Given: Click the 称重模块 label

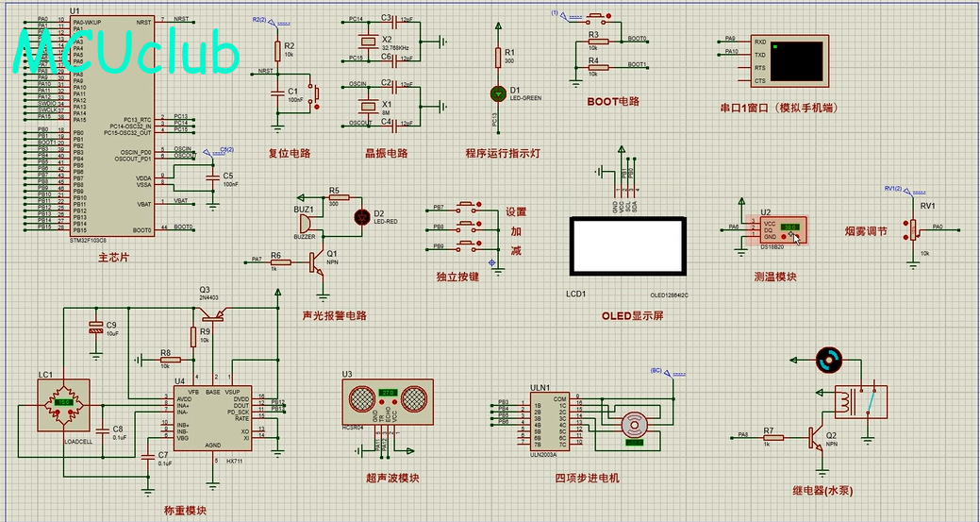Looking at the screenshot, I should point(185,511).
